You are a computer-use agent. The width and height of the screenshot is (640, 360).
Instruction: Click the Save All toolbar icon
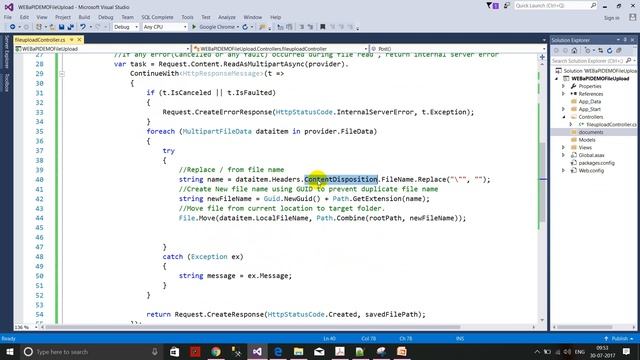pos(70,27)
